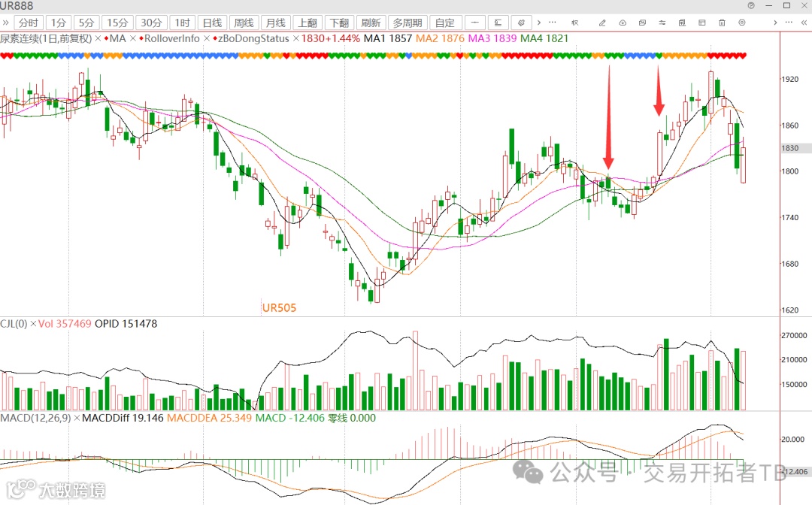The height and width of the screenshot is (505, 812).
Task: Select the MA indicator name
Action: click(117, 39)
